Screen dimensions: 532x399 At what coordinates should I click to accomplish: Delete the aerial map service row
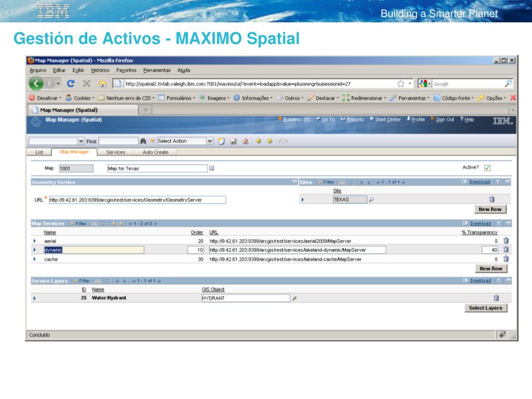(x=506, y=241)
